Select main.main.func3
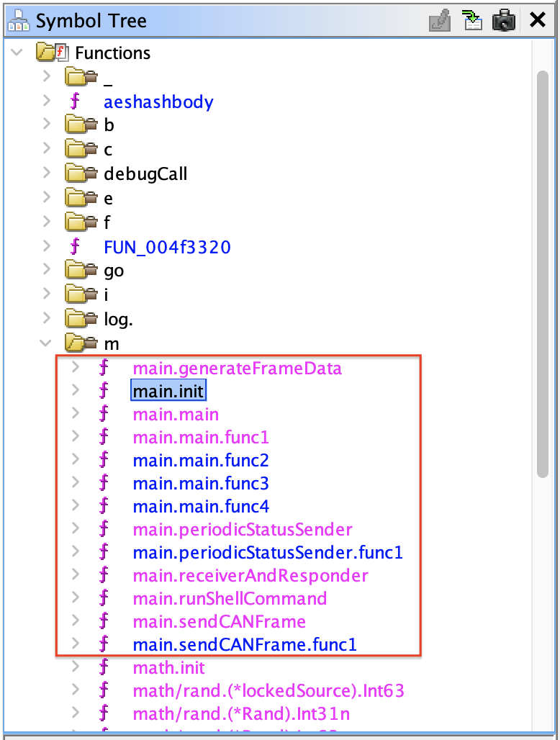This screenshot has width=560, height=740. (201, 484)
